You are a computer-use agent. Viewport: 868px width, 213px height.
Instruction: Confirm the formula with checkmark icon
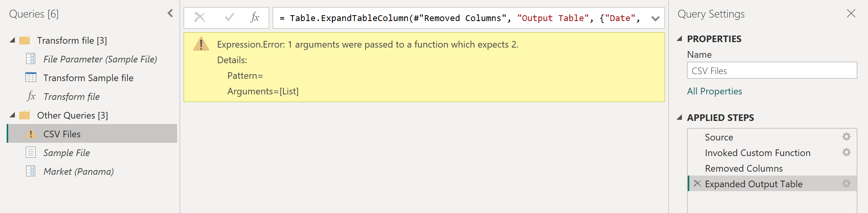click(230, 18)
